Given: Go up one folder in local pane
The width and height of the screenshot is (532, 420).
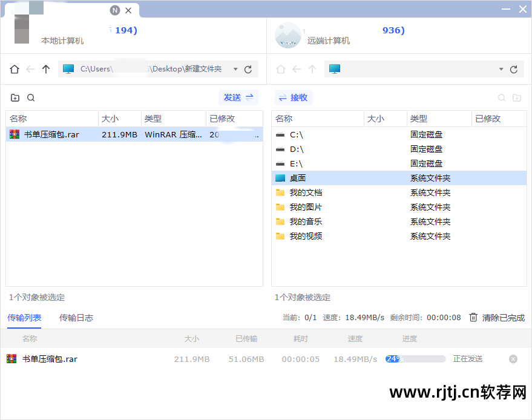Looking at the screenshot, I should point(46,70).
